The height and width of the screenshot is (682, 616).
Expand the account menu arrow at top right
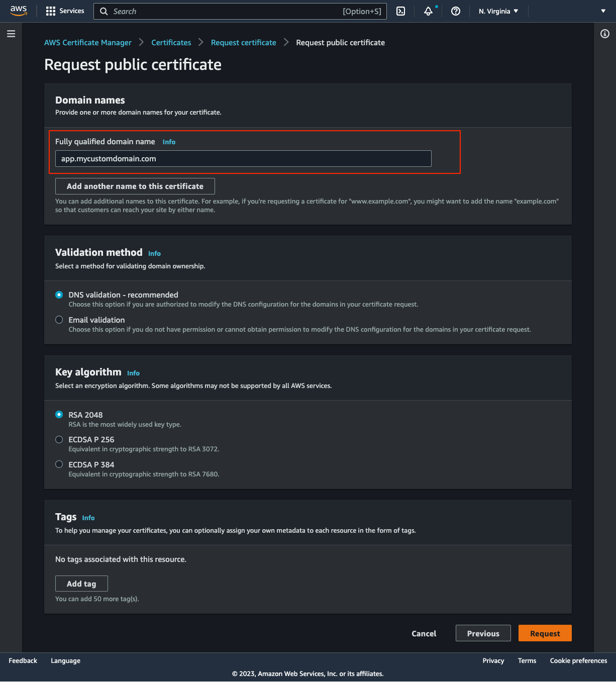click(x=603, y=11)
